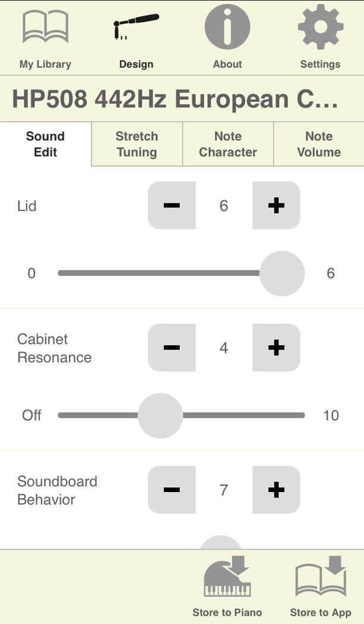The image size is (364, 624).
Task: Click the HP508 442Hz European title
Action: tap(175, 99)
